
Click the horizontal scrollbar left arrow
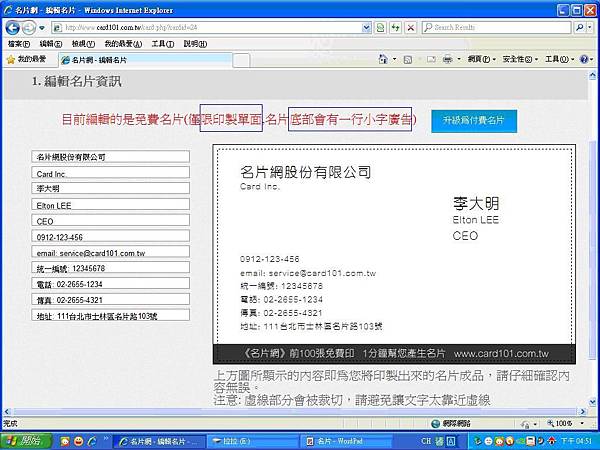[7, 412]
